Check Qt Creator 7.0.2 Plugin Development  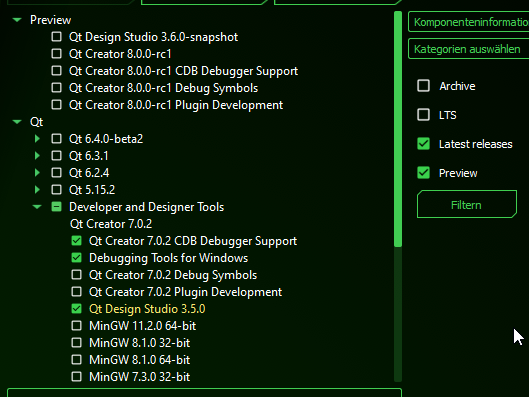77,292
